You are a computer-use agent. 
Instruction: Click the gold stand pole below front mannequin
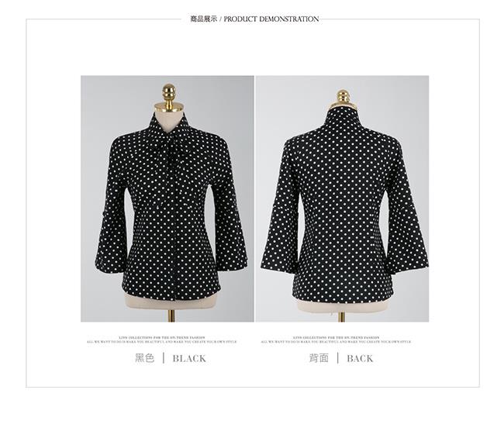click(171, 315)
